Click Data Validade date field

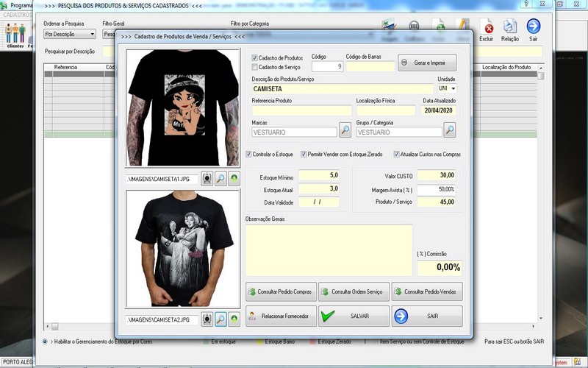coord(319,202)
